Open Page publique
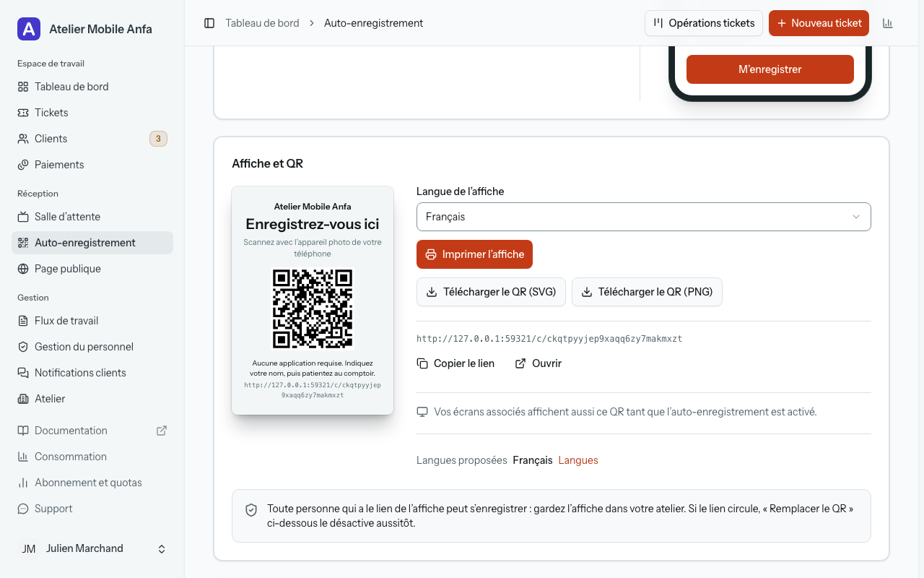Screen dimensions: 924x578 (92, 269)
